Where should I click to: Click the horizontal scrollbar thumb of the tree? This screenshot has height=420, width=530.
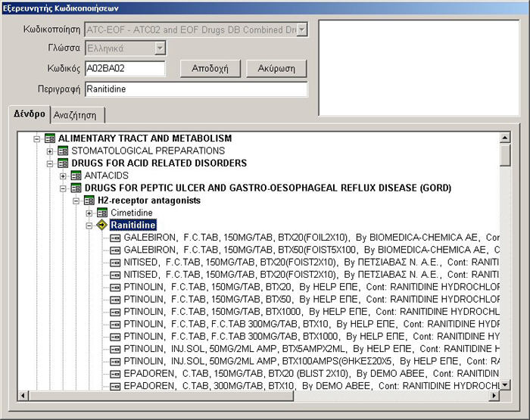click(161, 395)
